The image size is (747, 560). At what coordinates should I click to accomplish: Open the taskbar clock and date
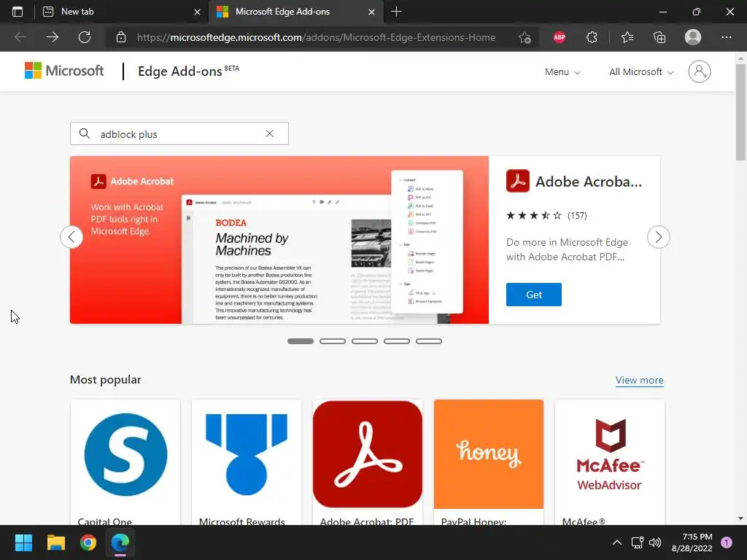point(692,542)
